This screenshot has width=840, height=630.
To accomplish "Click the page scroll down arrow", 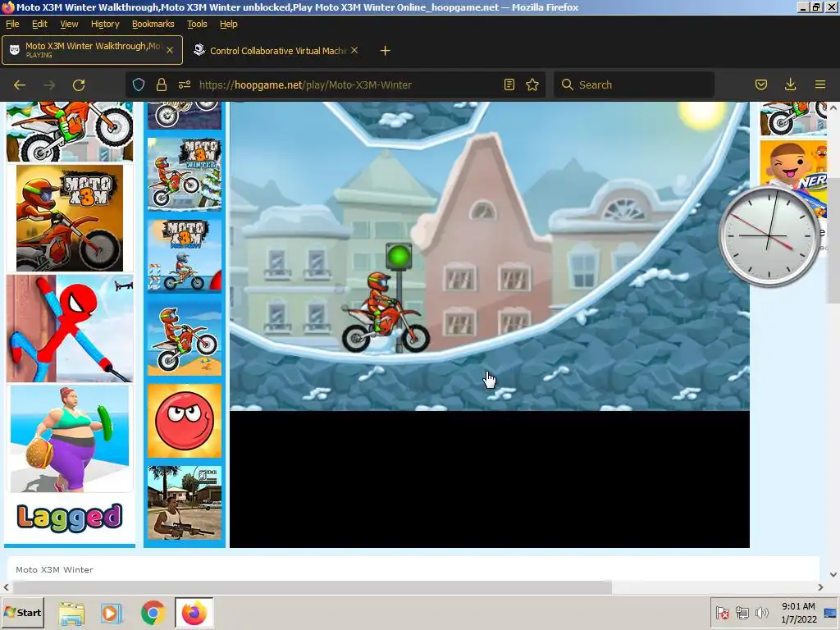I will point(833,574).
